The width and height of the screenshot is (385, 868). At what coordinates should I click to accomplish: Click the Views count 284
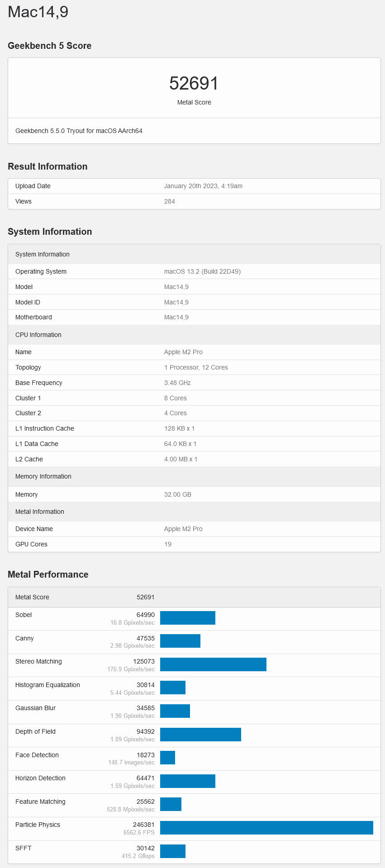pos(169,201)
